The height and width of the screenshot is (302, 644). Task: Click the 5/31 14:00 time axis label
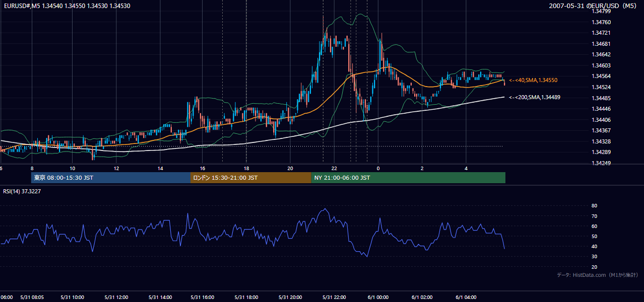click(x=160, y=297)
